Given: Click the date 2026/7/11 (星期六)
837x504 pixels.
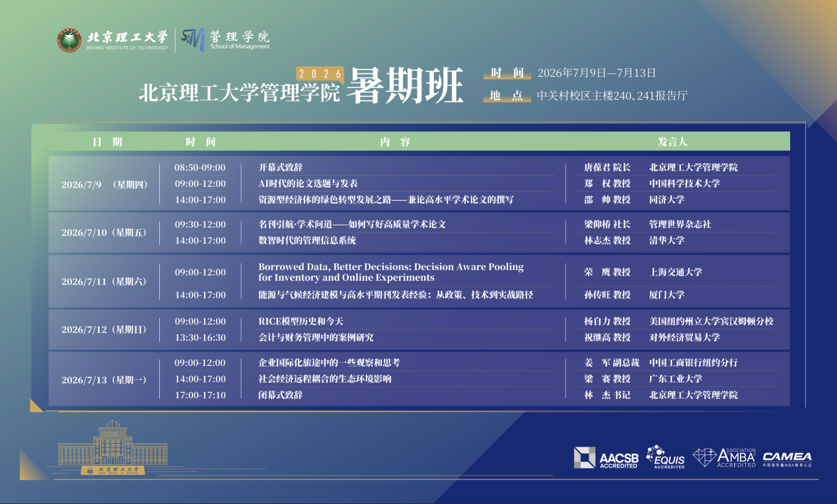Looking at the screenshot, I should click(x=103, y=281).
